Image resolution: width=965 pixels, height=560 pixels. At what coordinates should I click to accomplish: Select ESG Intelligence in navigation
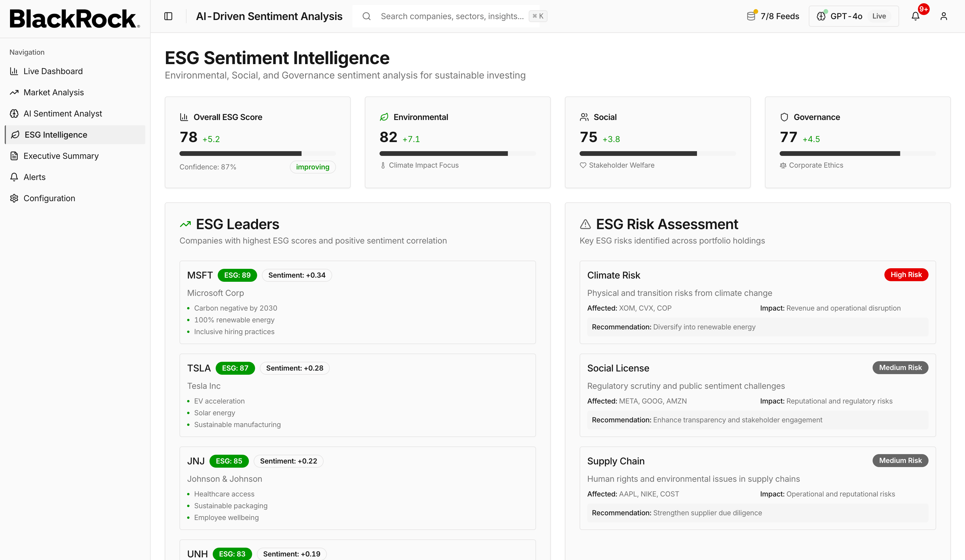tap(75, 135)
